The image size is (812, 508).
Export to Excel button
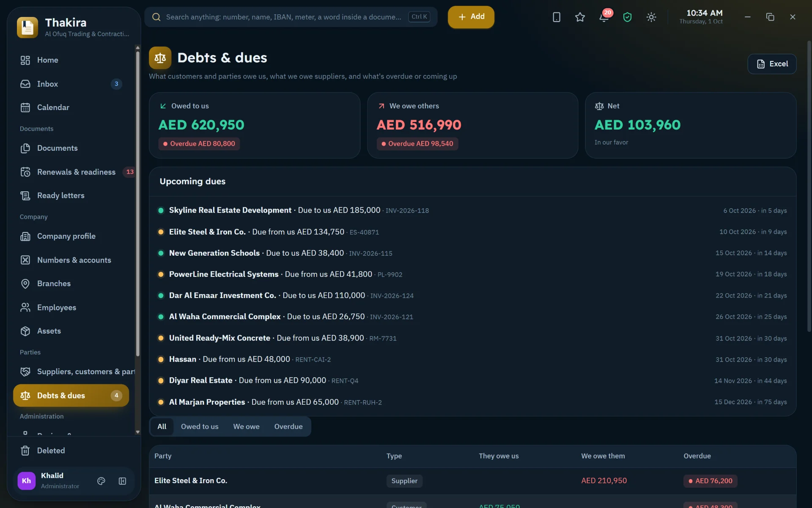772,64
